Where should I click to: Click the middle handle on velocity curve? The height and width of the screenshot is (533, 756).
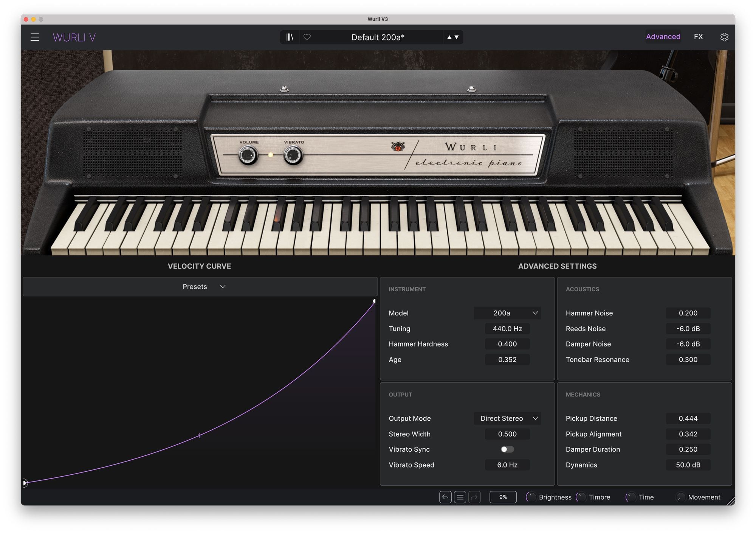point(200,435)
